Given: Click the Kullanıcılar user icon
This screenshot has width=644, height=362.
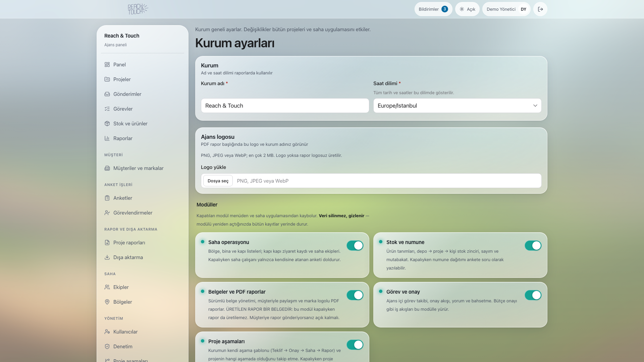Looking at the screenshot, I should click(x=107, y=331).
